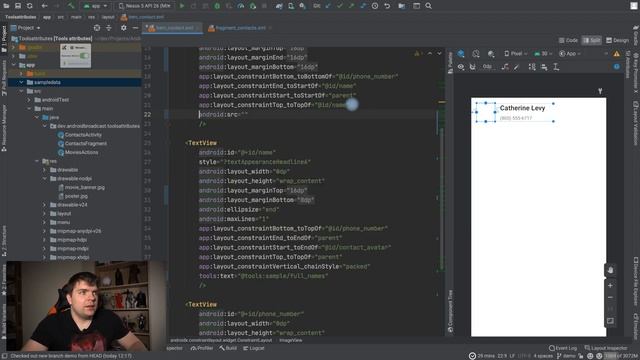Switch to the item_contact.xml editor tab
This screenshot has height=360, width=640.
click(172, 28)
